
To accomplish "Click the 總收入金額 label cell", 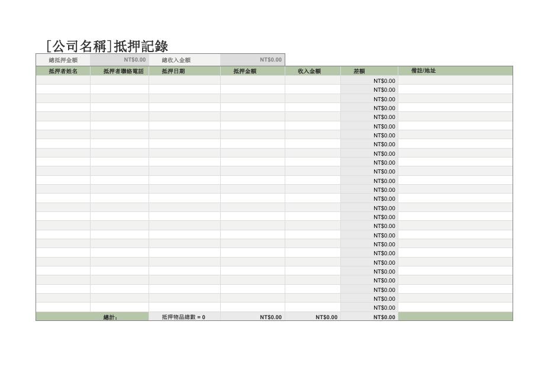I will click(x=185, y=60).
